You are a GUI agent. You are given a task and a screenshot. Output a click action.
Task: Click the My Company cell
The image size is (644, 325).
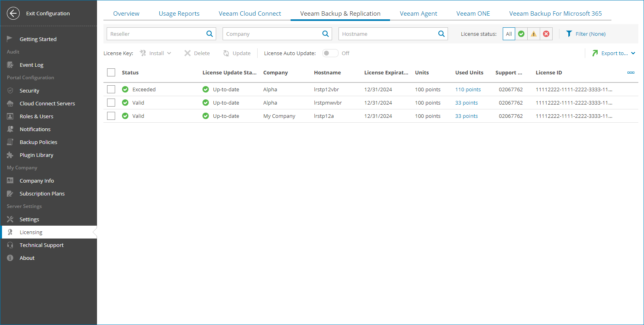[279, 116]
